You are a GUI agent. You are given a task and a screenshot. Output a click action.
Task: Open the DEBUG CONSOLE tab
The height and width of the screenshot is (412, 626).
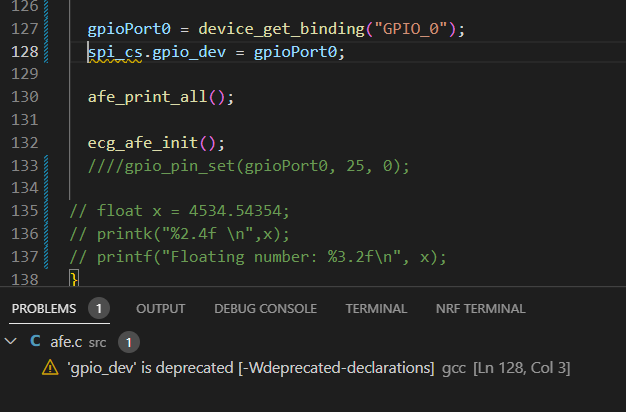click(265, 309)
